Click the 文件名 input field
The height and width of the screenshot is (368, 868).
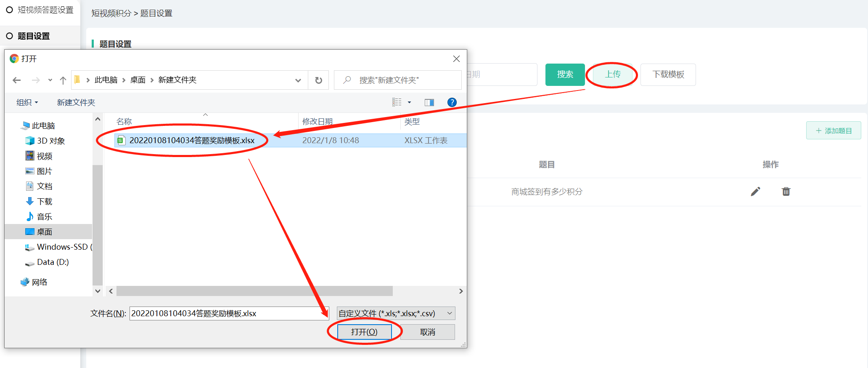point(229,313)
